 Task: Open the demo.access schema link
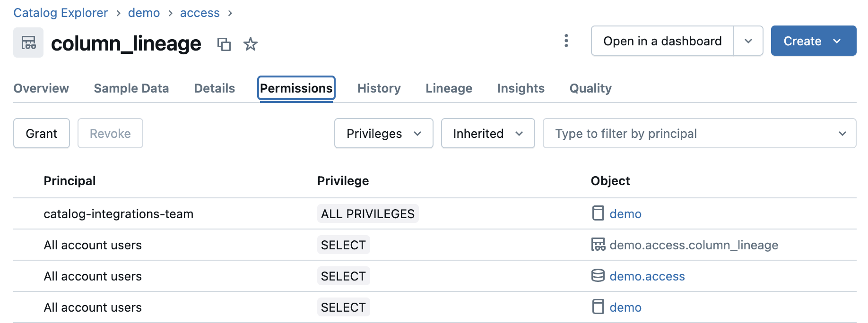[647, 276]
